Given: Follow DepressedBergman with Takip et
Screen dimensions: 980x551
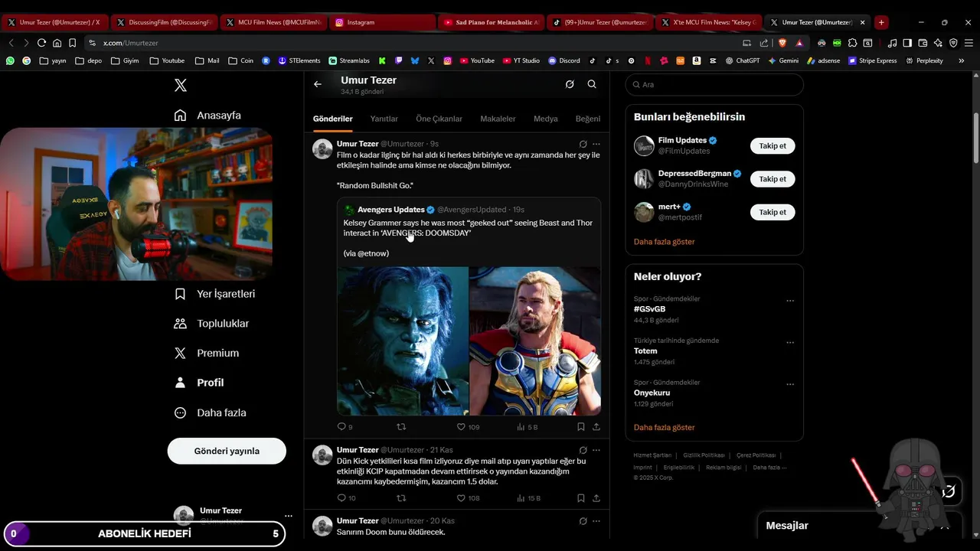Looking at the screenshot, I should click(x=773, y=179).
